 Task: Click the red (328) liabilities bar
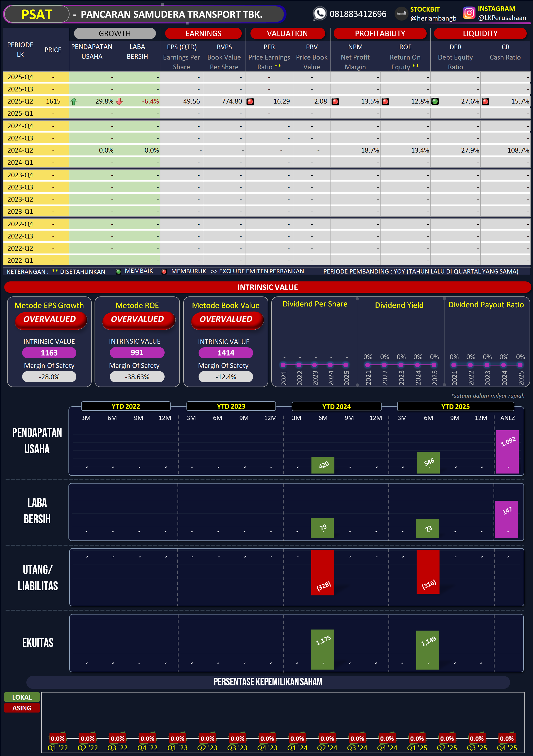(323, 573)
